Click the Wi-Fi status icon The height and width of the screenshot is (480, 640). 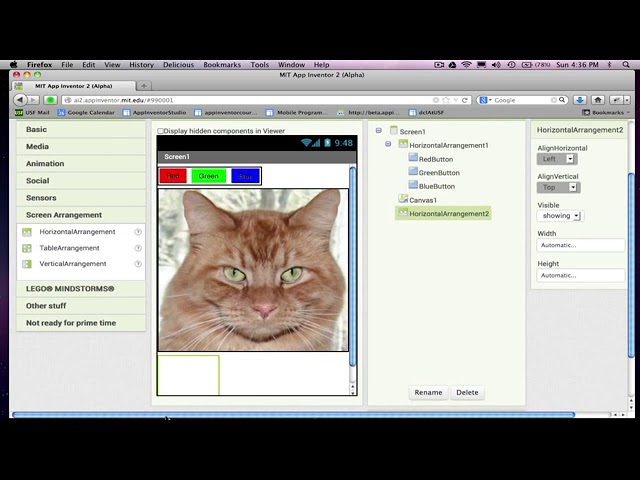point(466,64)
